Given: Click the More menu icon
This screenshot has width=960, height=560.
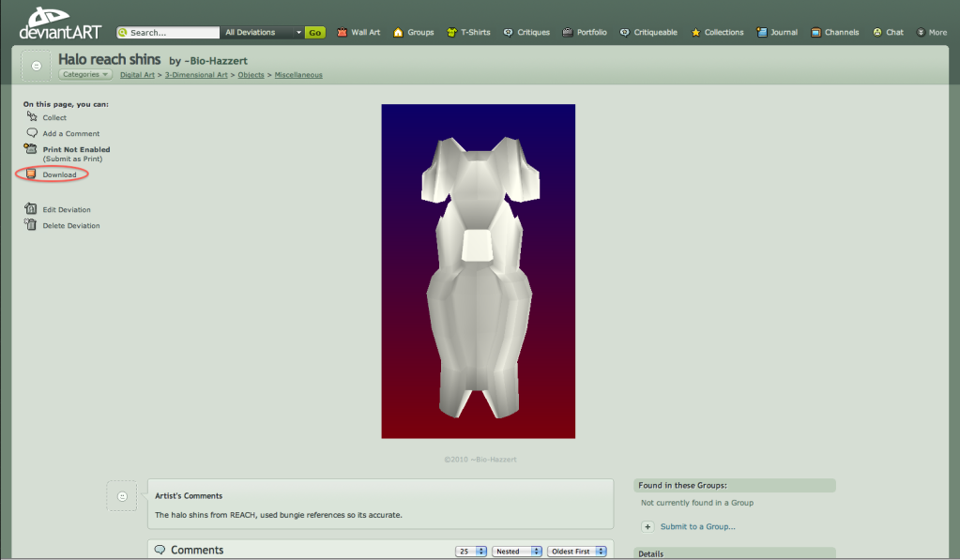Looking at the screenshot, I should pyautogui.click(x=921, y=33).
